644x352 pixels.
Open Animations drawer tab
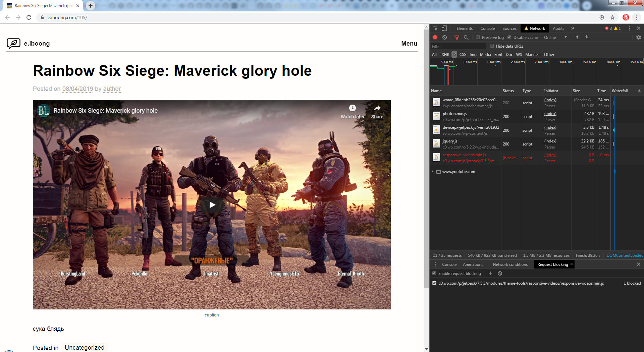coord(473,265)
